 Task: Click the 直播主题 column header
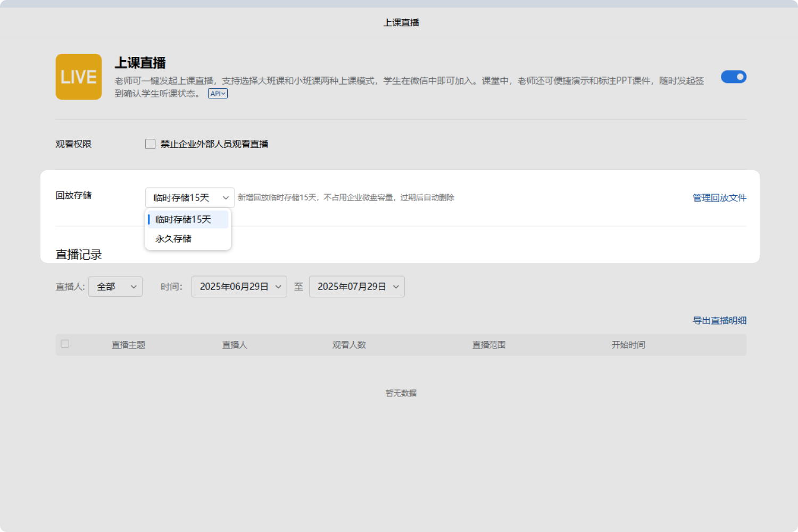[x=128, y=345]
